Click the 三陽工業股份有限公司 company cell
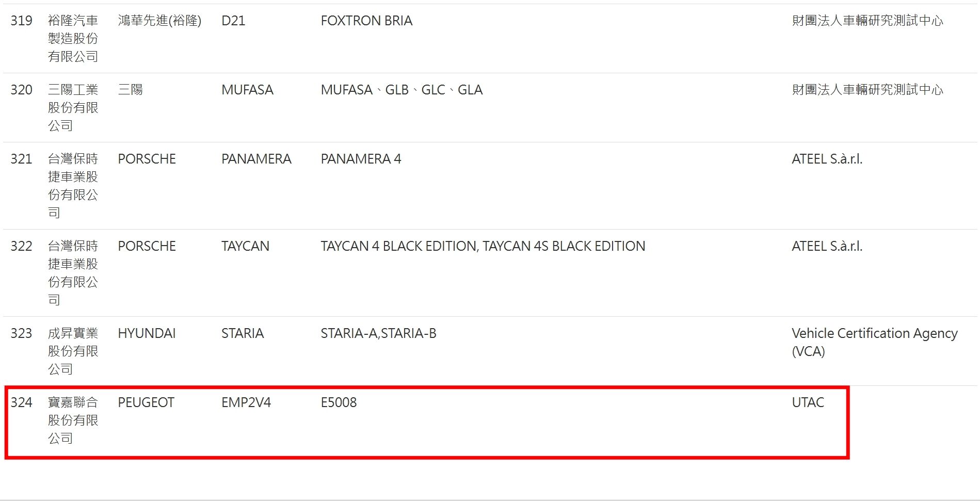 pyautogui.click(x=73, y=108)
